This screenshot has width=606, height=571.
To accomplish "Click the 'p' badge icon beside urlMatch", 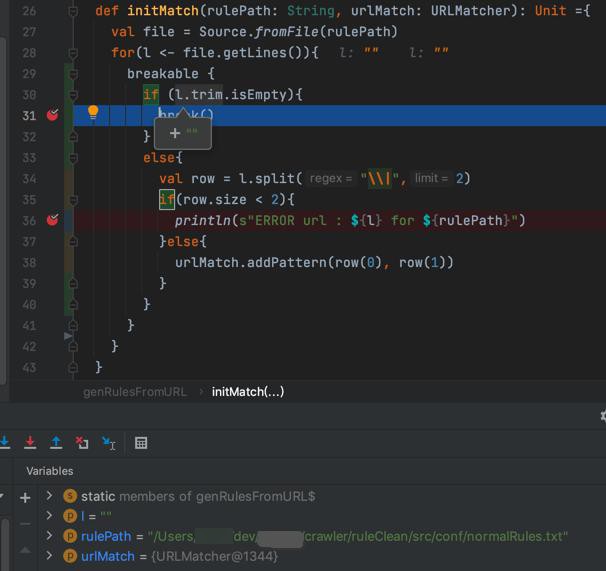I will (x=70, y=556).
